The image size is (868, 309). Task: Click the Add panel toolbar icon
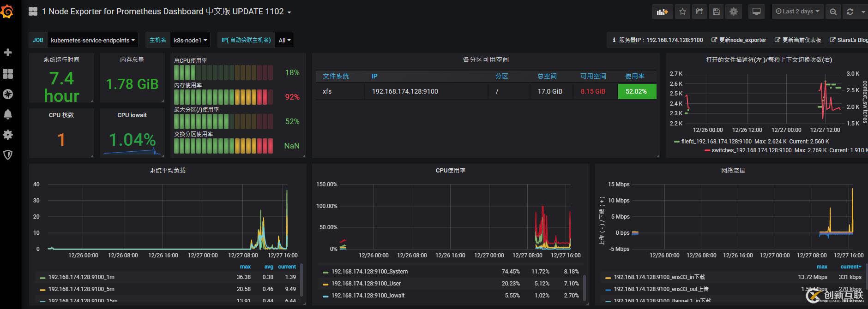coord(663,12)
